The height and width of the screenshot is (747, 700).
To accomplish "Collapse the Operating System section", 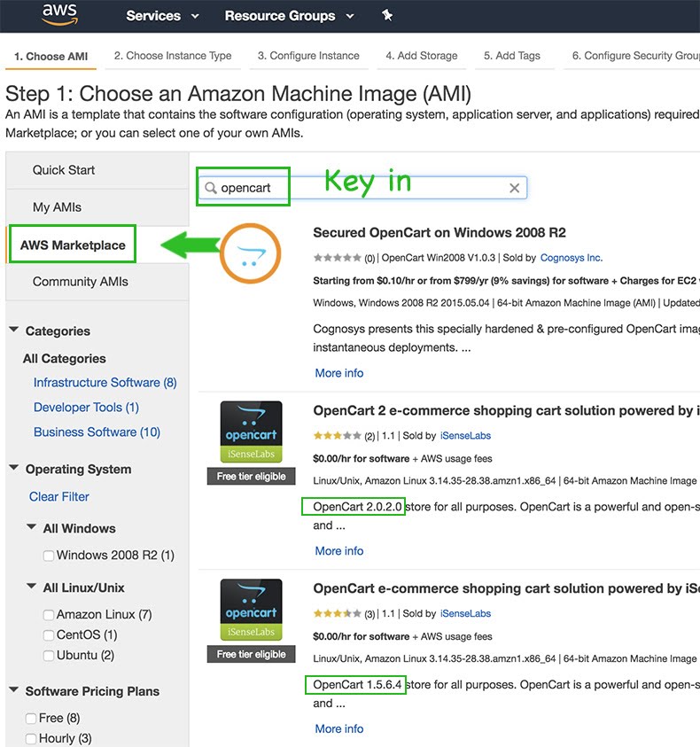I will coord(13,469).
